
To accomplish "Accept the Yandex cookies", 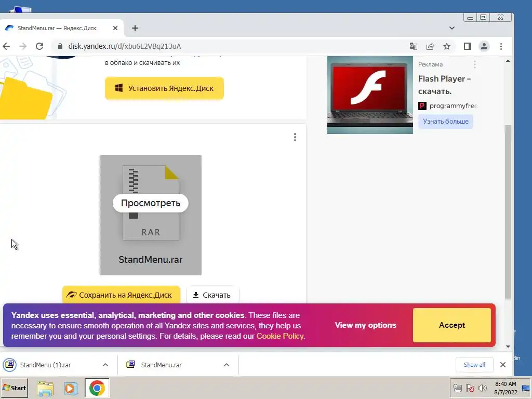I will pos(452,325).
